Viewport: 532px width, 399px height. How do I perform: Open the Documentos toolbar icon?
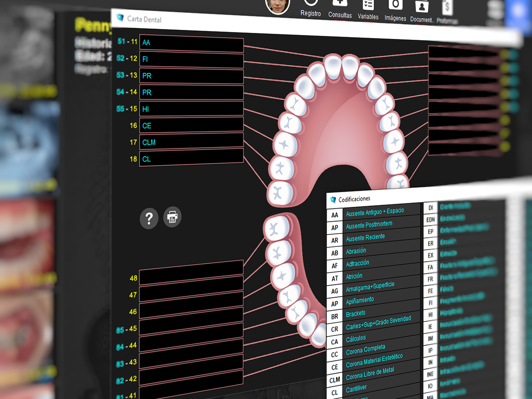pyautogui.click(x=421, y=8)
